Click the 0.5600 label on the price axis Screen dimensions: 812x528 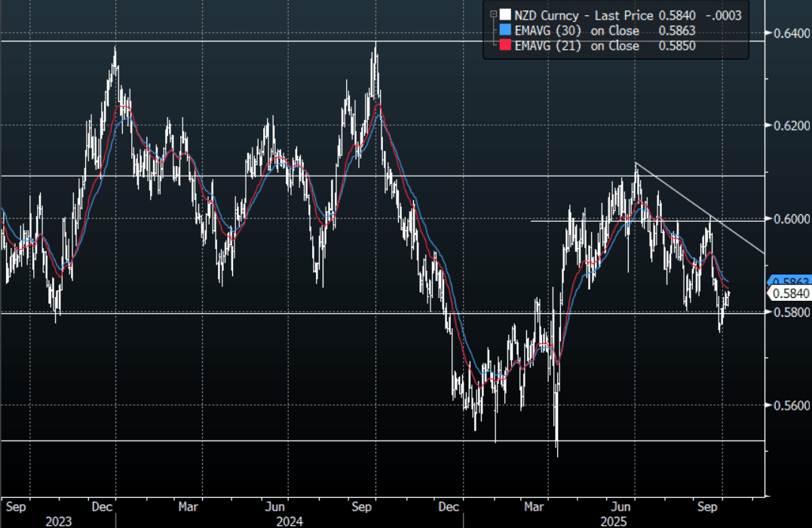tap(789, 406)
